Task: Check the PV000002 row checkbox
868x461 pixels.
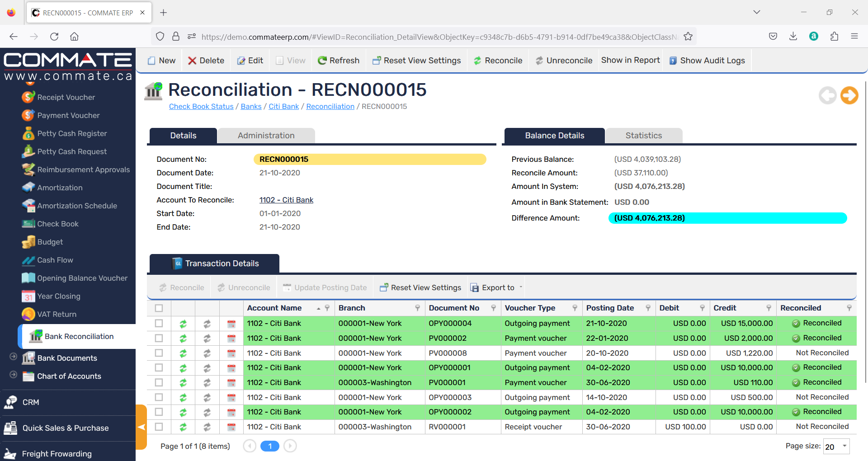Action: coord(159,338)
